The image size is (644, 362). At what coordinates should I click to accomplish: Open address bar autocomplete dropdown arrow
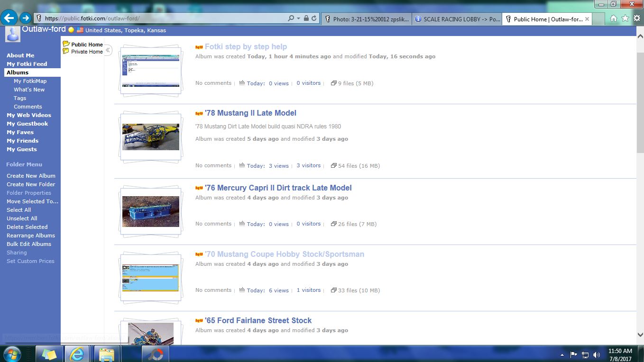click(298, 18)
